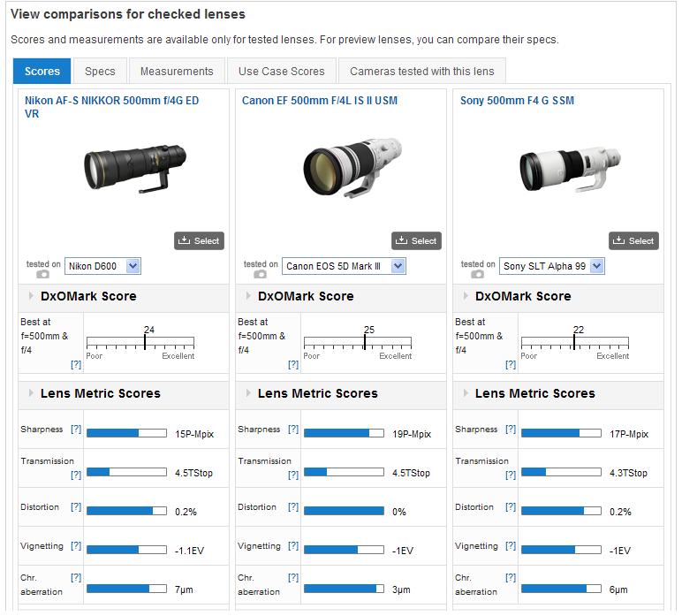
Task: Open Sony Chr. aberration help [?]
Action: pos(511,577)
